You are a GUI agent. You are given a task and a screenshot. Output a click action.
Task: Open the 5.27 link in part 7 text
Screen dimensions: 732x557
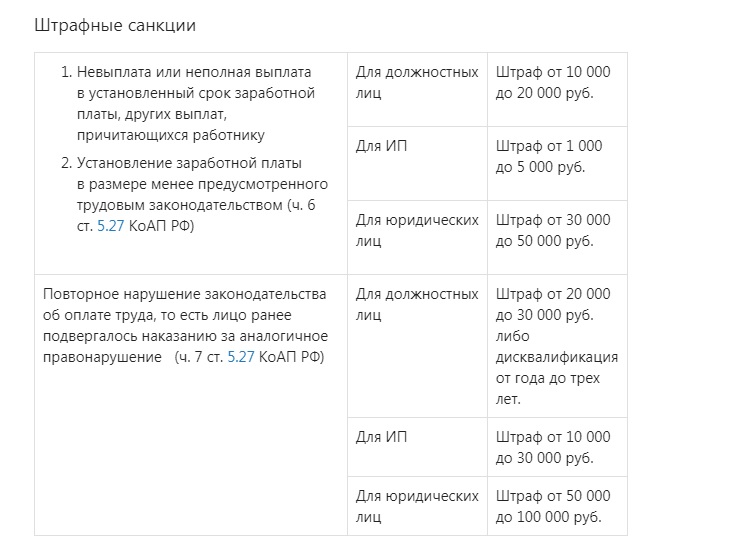[x=240, y=357]
